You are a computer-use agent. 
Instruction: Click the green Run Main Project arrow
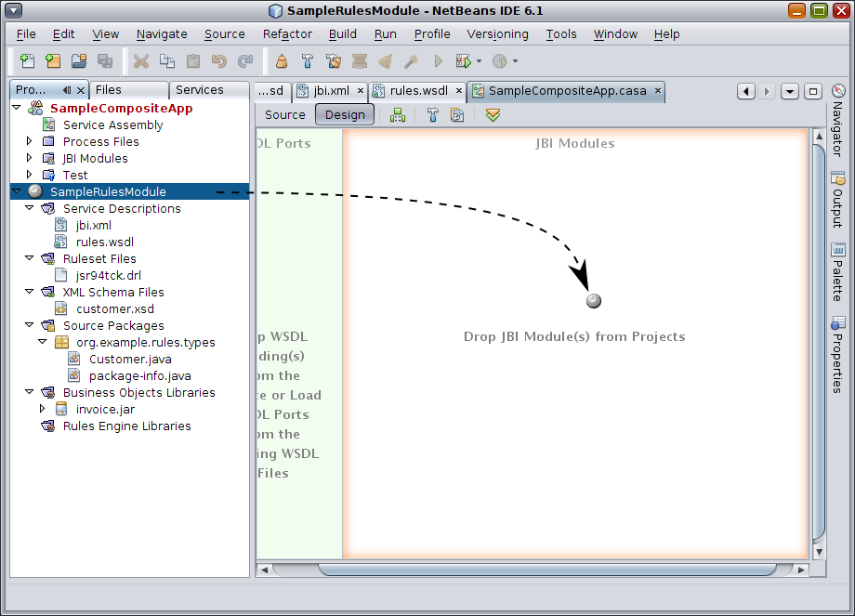pos(438,61)
